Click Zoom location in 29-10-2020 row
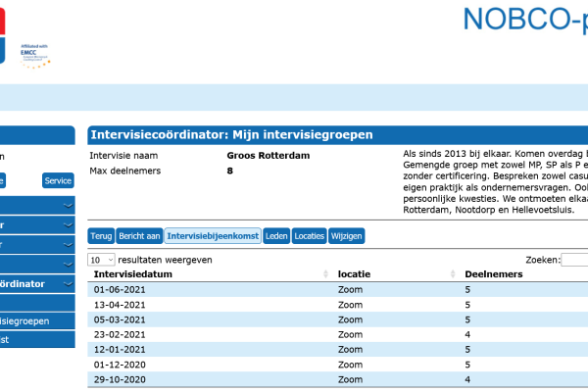This screenshot has width=588, height=392. [350, 379]
